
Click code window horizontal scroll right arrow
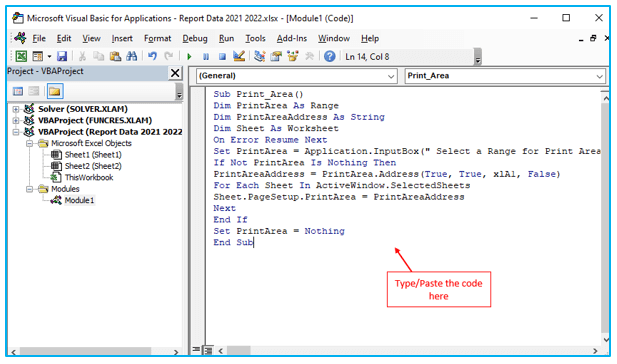tap(595, 350)
